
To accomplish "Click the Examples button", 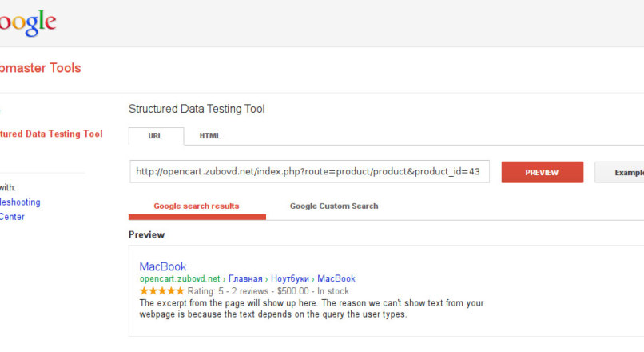I will pyautogui.click(x=619, y=172).
